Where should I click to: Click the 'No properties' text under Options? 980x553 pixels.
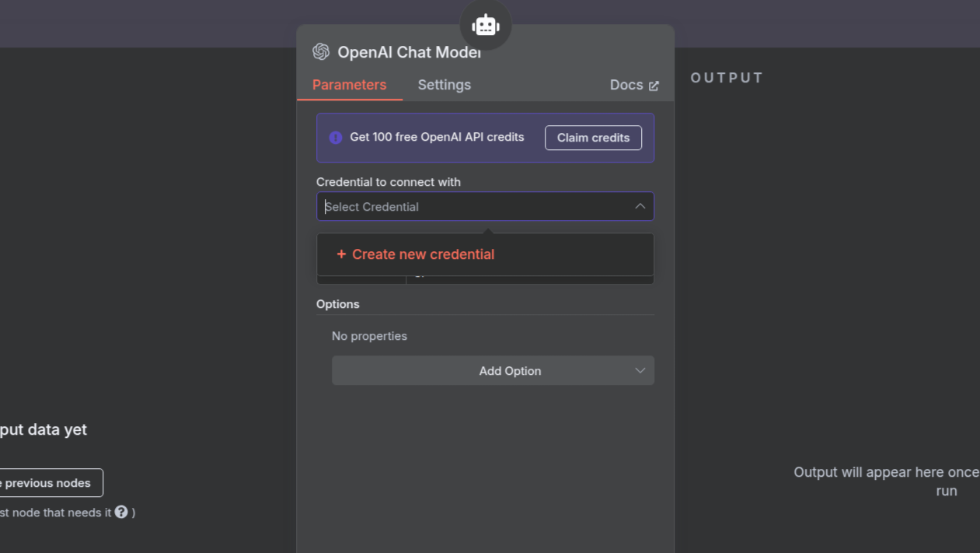369,336
